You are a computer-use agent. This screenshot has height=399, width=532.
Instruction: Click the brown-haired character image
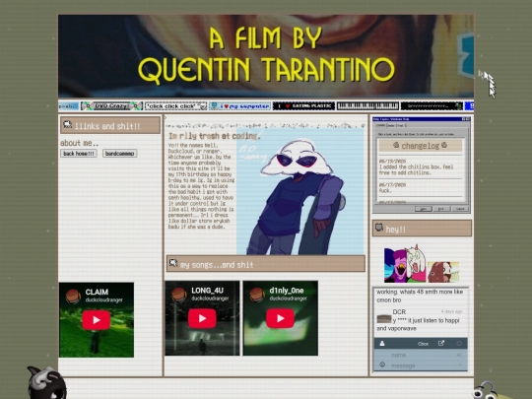point(443,272)
